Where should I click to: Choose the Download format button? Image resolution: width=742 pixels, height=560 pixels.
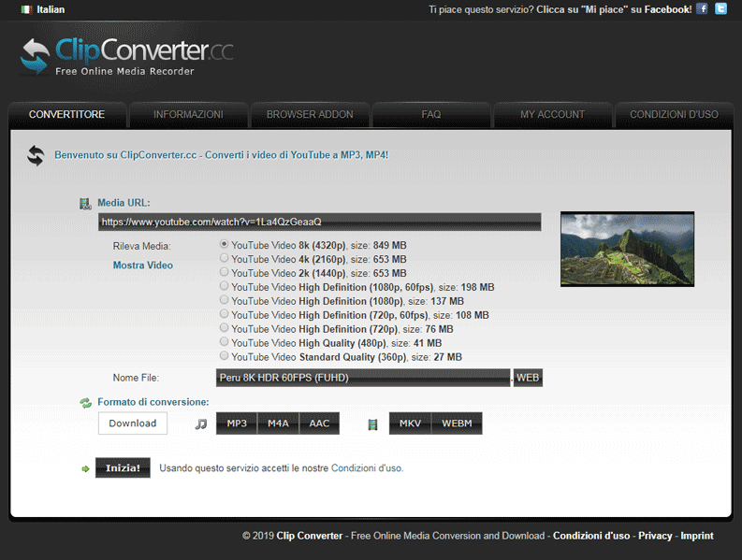pos(133,424)
